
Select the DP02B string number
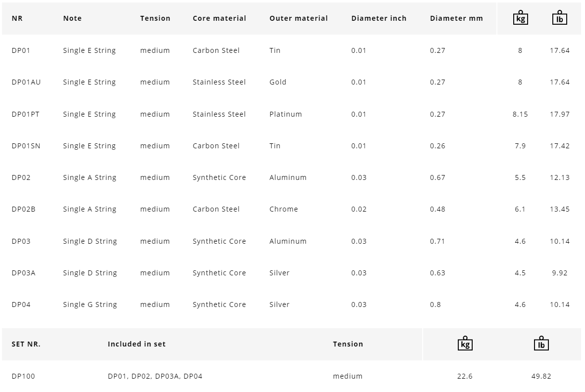[24, 209]
